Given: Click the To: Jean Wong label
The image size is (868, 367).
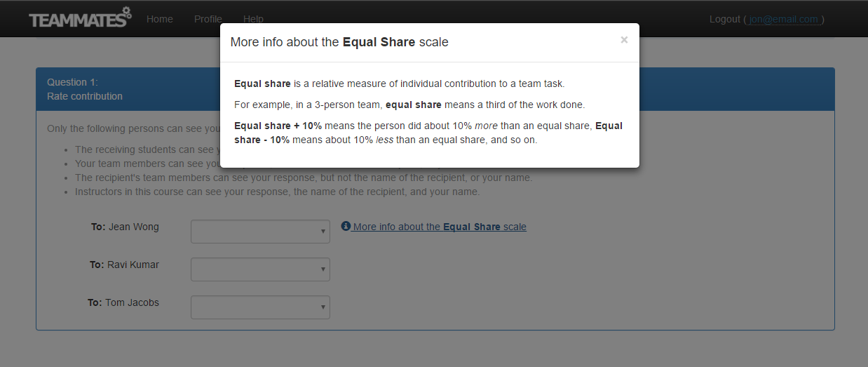Looking at the screenshot, I should coord(125,227).
